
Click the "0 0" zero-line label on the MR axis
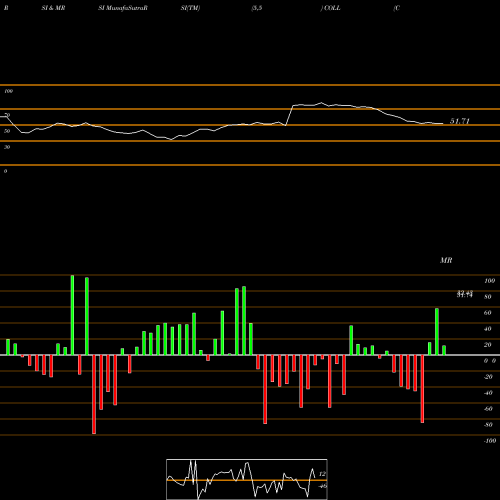coord(490,361)
